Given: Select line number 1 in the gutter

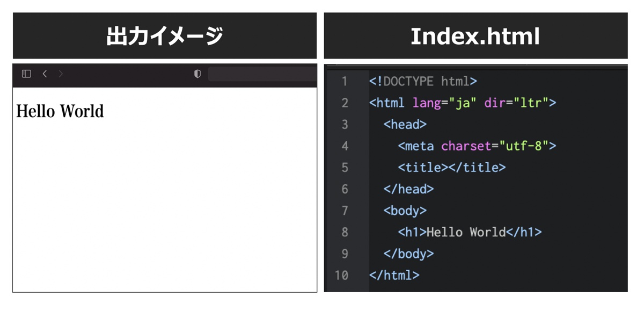Looking at the screenshot, I should (x=345, y=81).
